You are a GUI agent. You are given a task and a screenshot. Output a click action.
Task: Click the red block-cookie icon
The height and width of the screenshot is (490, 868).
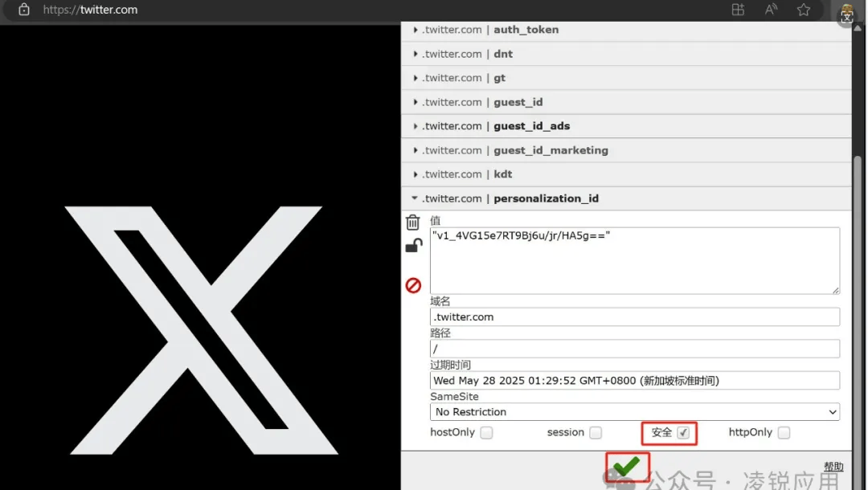point(413,285)
